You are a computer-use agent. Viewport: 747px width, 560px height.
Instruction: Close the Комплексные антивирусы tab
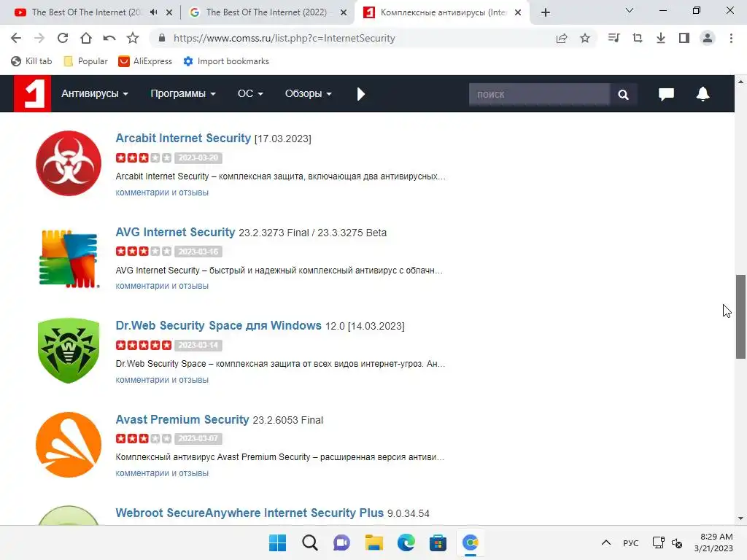(518, 12)
